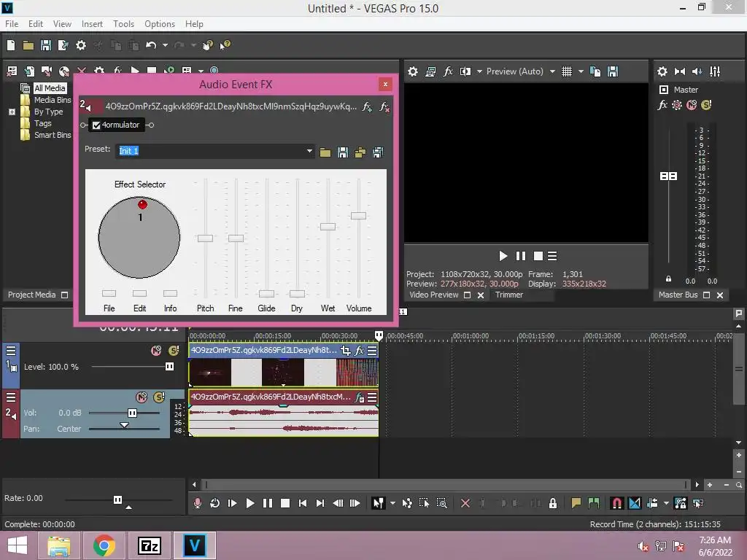Click the Record microphone icon in transport
747x560 pixels.
coord(197,503)
